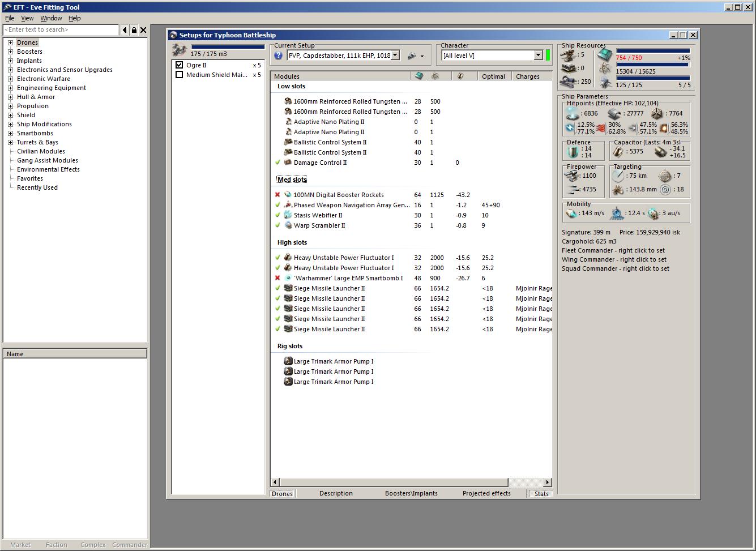
Task: Toggle Warp Scrambler II active state
Action: (x=277, y=225)
